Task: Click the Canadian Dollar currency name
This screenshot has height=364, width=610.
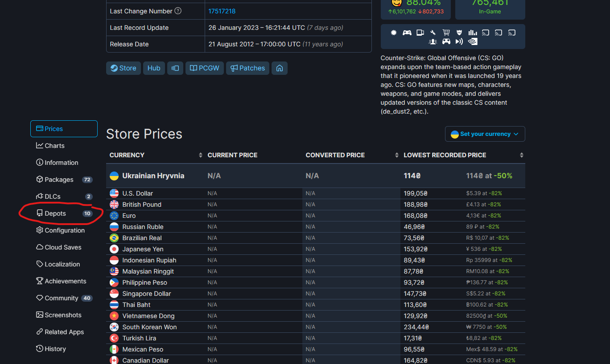Action: pos(146,360)
